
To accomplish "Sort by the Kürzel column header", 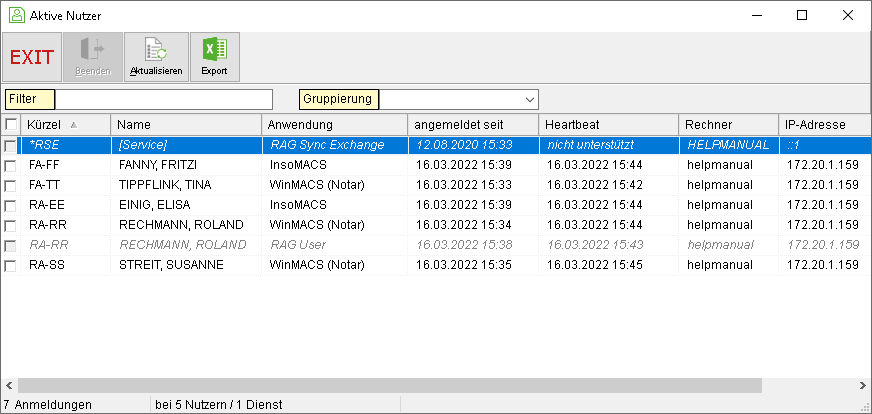I will (x=66, y=125).
